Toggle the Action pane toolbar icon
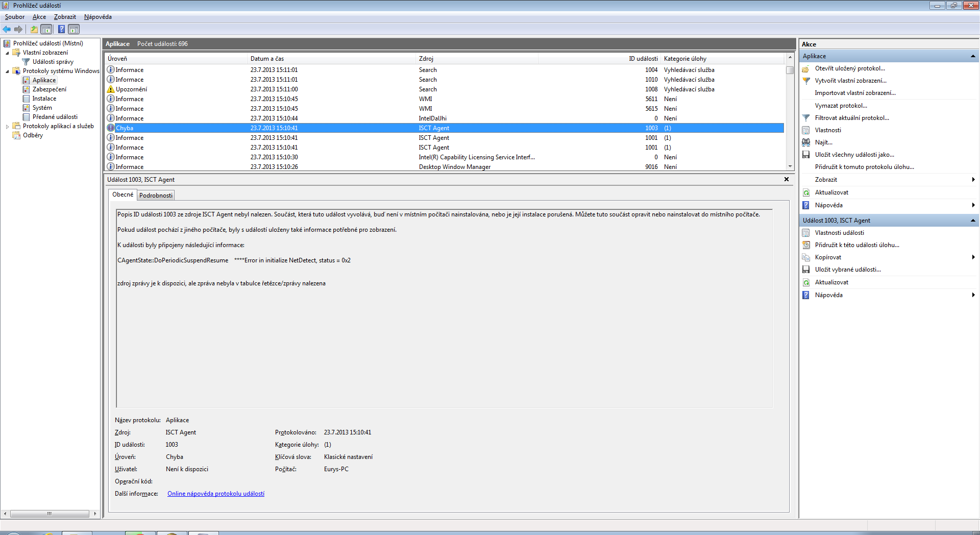The height and width of the screenshot is (535, 980). pyautogui.click(x=74, y=29)
